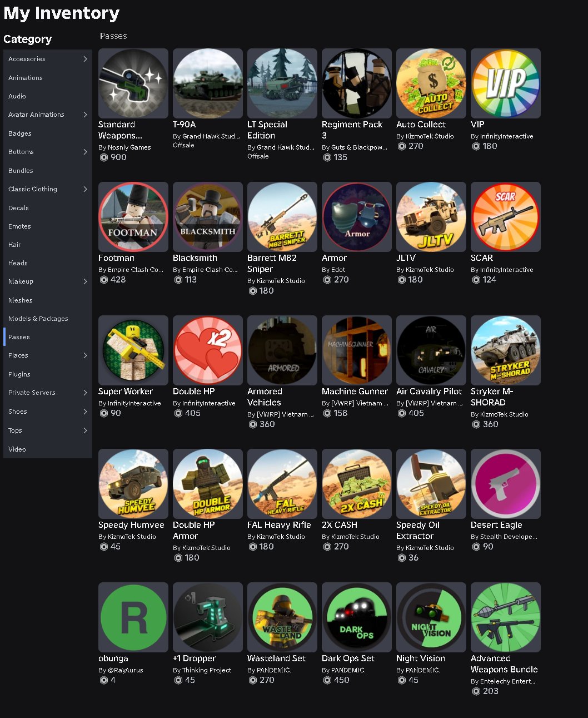Select the Wasteland Set pass icon

[x=282, y=617]
